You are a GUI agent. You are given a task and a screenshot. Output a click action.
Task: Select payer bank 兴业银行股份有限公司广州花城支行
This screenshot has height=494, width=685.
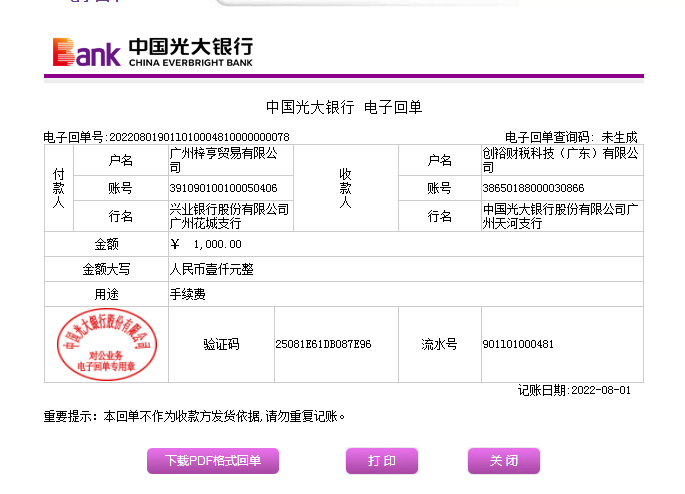tap(229, 216)
